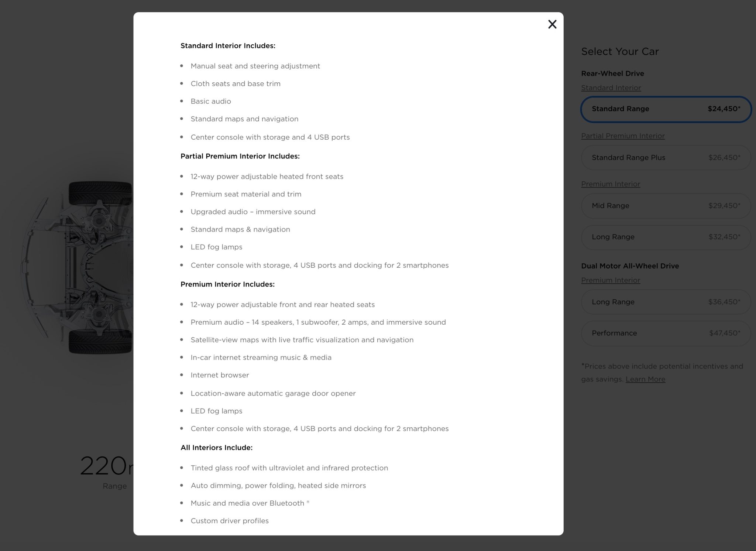Select the Performance $47,450 option
Screen dimensions: 756x551
click(x=666, y=333)
